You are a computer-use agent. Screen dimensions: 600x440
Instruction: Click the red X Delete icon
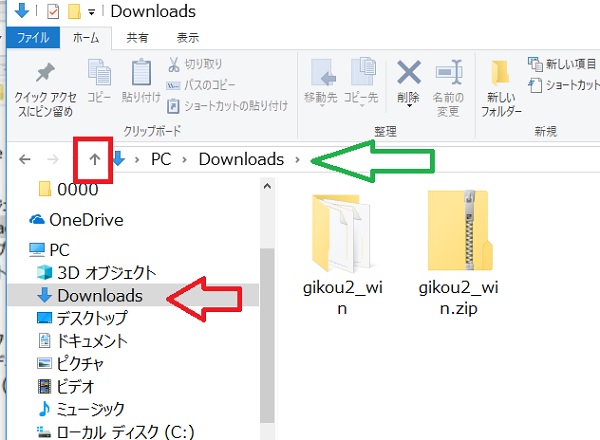(409, 72)
